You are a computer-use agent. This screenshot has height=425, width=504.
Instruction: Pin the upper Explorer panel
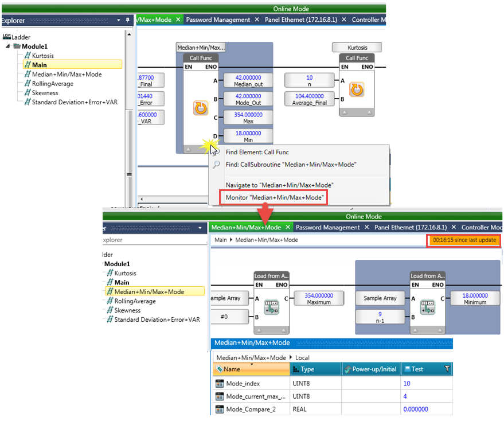click(x=127, y=20)
